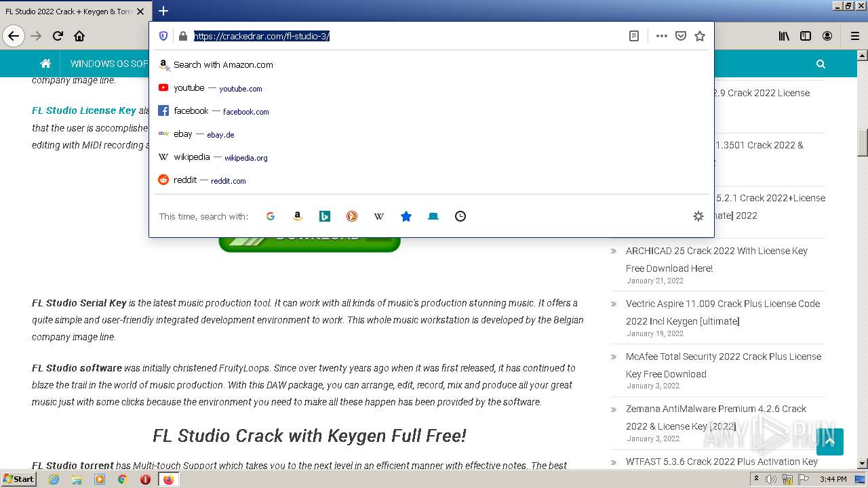The width and height of the screenshot is (868, 488).
Task: Open ARCHICAD 25 Crack 2022 post
Action: point(717,260)
